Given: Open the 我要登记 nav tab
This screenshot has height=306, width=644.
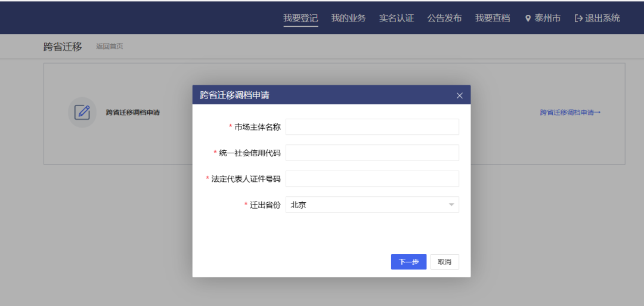Looking at the screenshot, I should coord(301,18).
